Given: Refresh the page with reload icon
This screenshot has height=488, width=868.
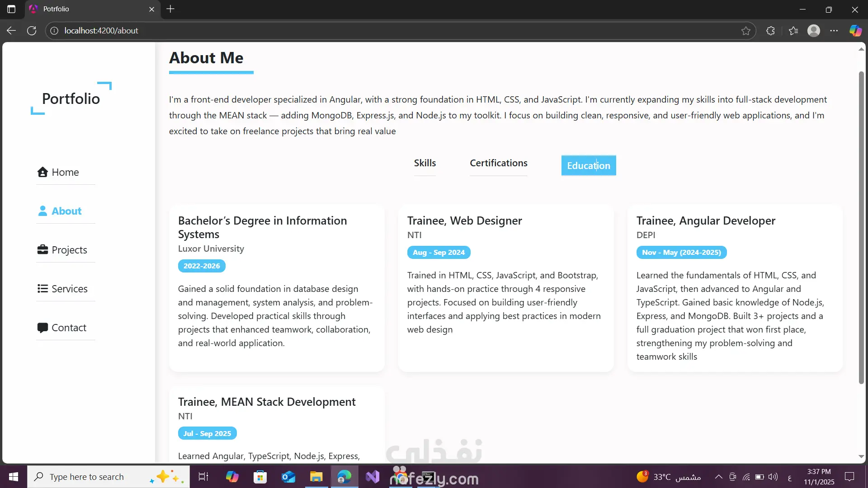Looking at the screenshot, I should click(32, 31).
